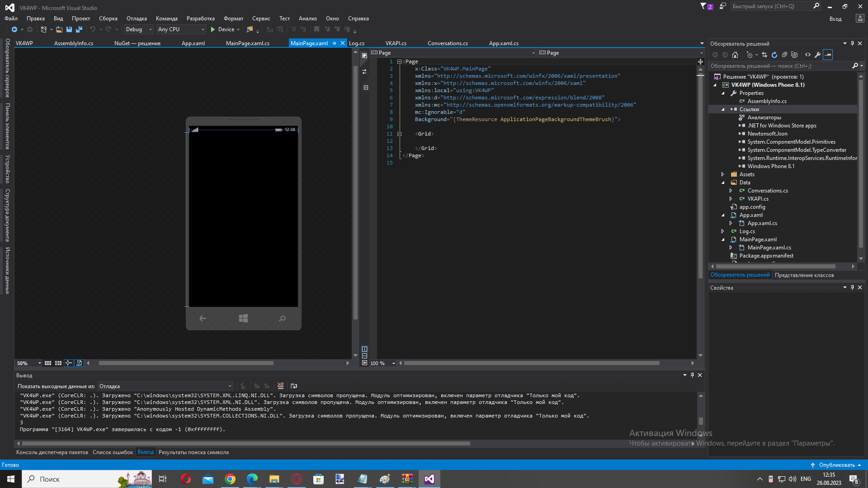Collapse the Data folder in Solution Explorer
Image resolution: width=868 pixels, height=488 pixels.
click(x=723, y=183)
